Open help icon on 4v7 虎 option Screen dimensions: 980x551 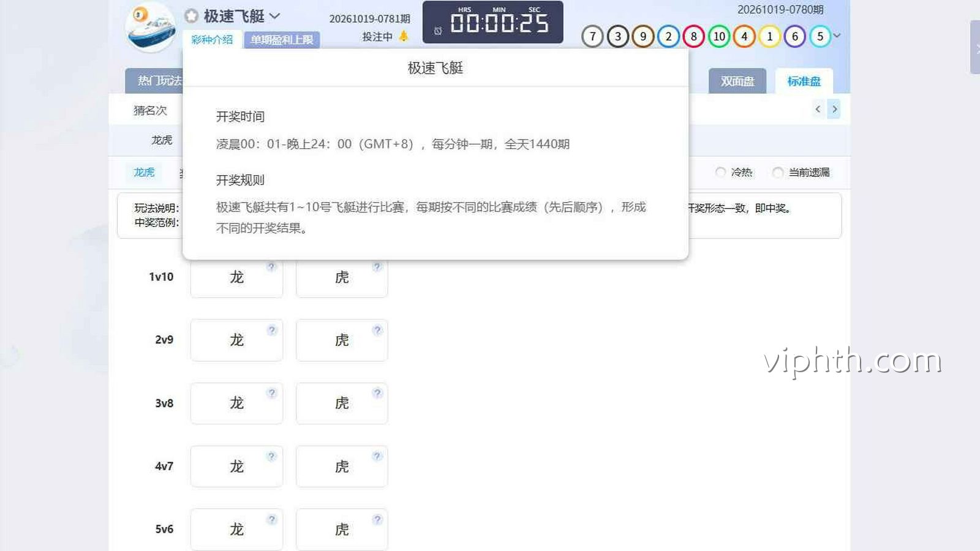[x=377, y=456]
